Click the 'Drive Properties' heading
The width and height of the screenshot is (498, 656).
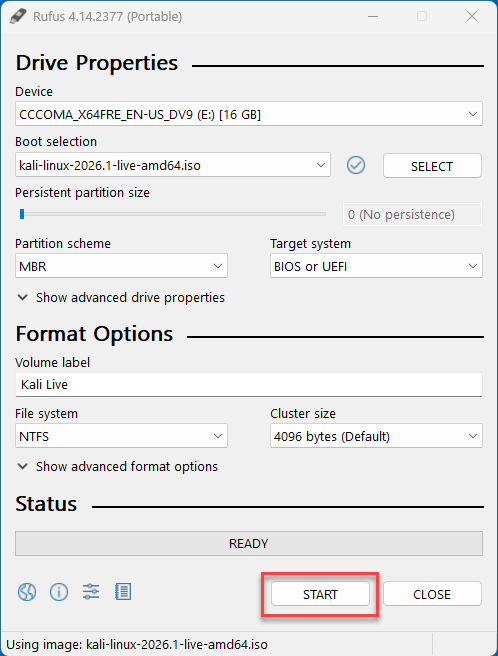point(97,63)
